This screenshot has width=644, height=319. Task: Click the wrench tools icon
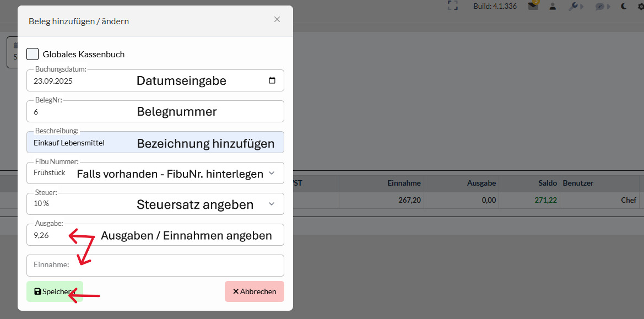pos(573,6)
